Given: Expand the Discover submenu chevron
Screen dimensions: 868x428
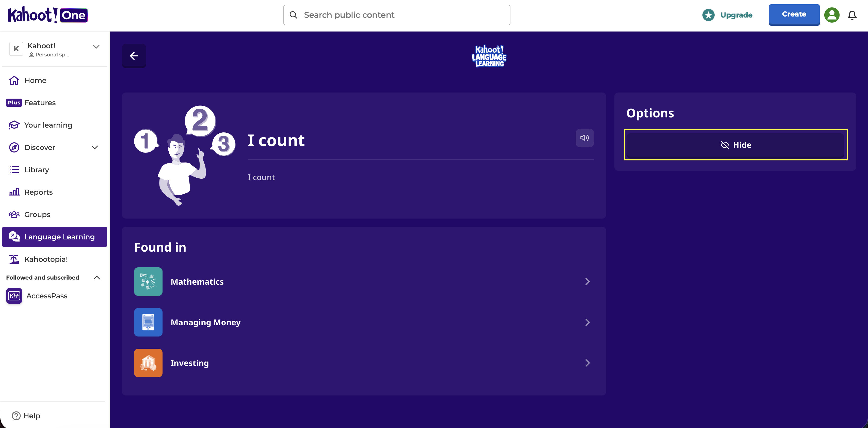Looking at the screenshot, I should 95,147.
